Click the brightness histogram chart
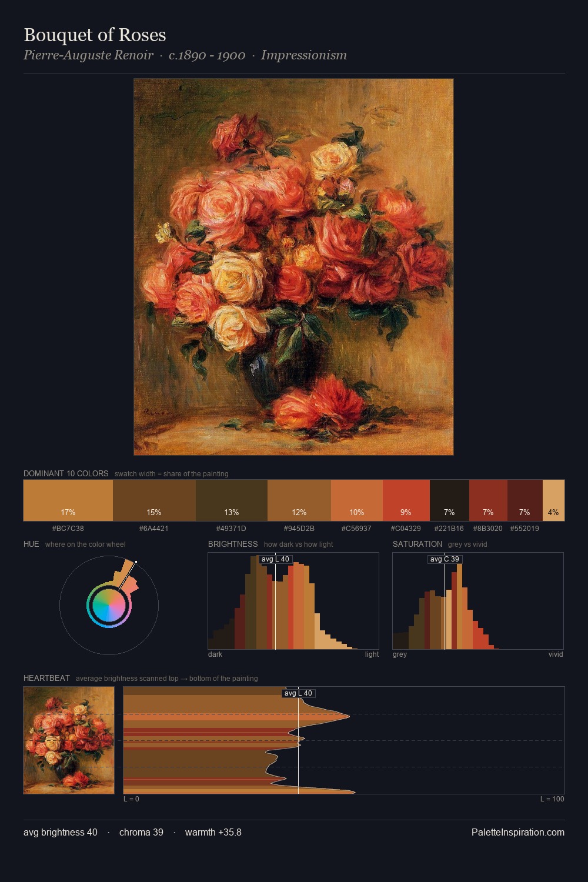The width and height of the screenshot is (588, 882). pyautogui.click(x=293, y=601)
